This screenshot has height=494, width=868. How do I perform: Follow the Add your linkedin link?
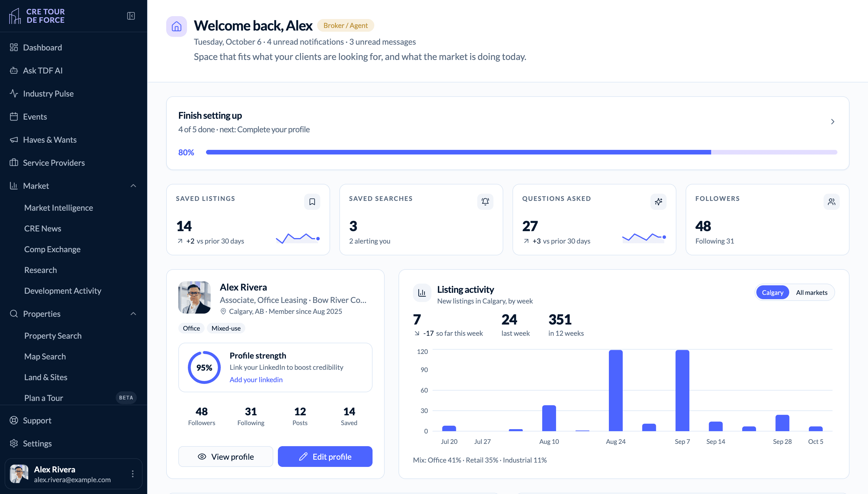click(x=256, y=380)
